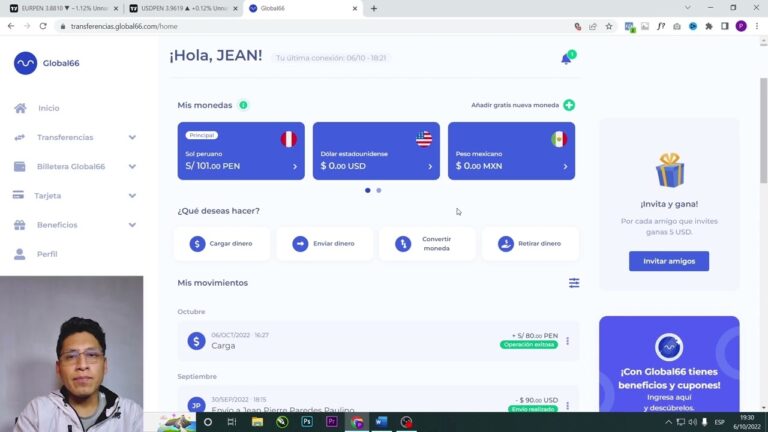Screen dimensions: 768x432
Task: Click the green plus icon to add a currency
Action: pyautogui.click(x=569, y=105)
